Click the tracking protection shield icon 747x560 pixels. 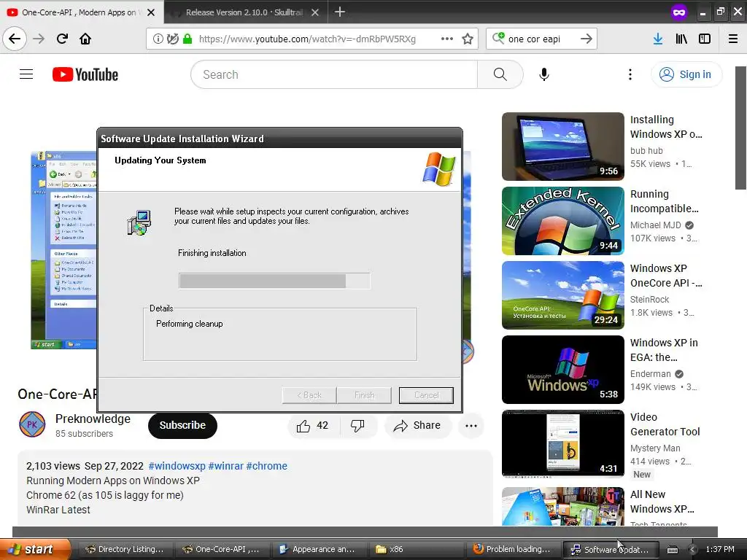tap(172, 39)
